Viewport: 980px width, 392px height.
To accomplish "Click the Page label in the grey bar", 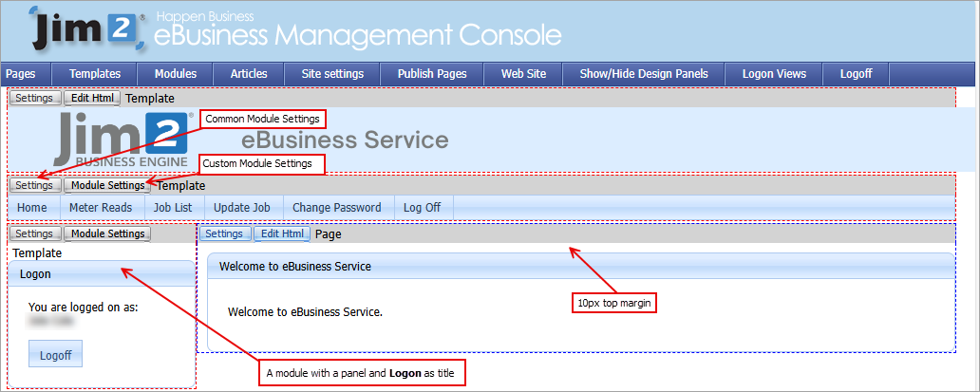I will click(329, 234).
